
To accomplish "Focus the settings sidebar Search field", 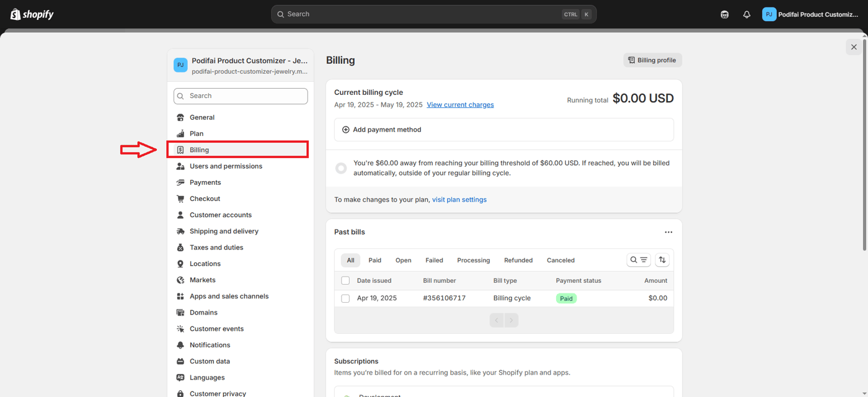I will (x=241, y=96).
